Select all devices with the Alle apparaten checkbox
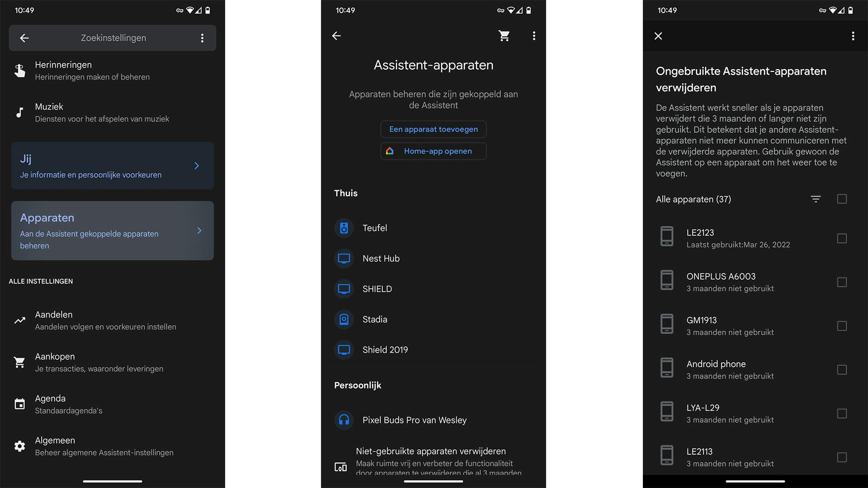This screenshot has width=868, height=488. [x=842, y=199]
